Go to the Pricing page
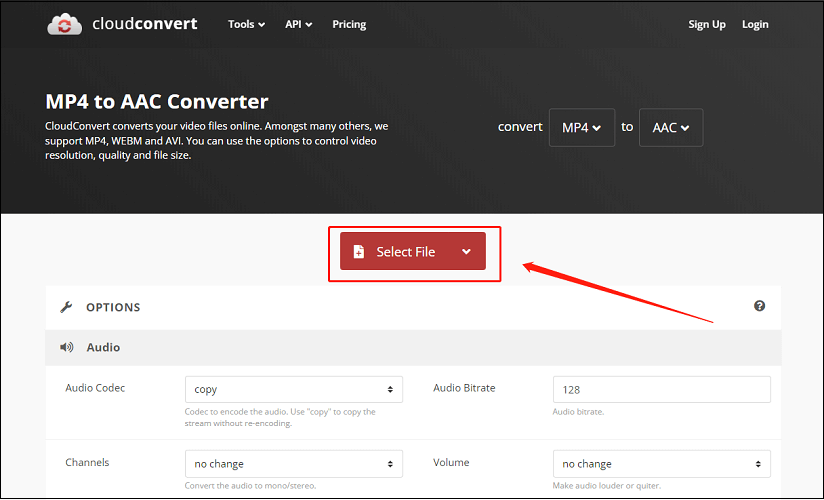This screenshot has height=500, width=824. (349, 24)
